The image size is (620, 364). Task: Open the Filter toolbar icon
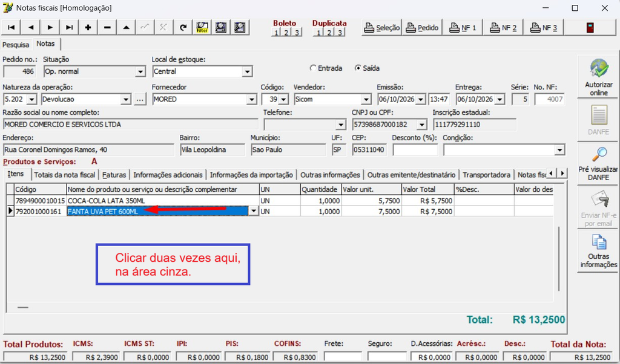[x=202, y=27]
